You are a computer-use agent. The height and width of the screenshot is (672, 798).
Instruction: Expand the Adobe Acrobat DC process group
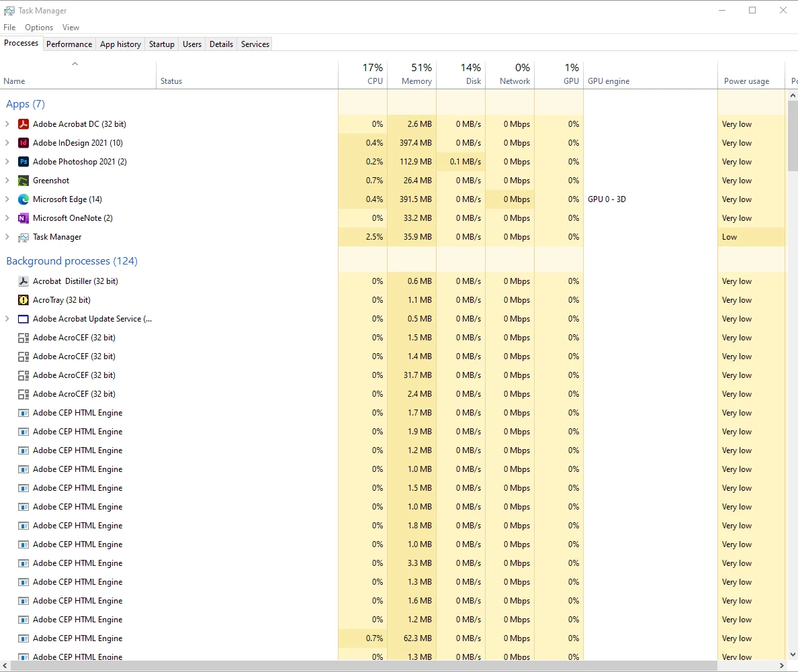[7, 124]
